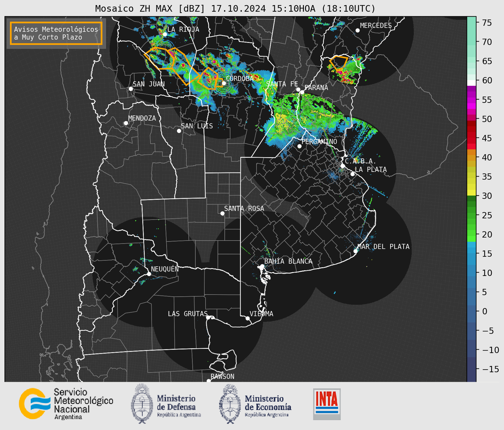The height and width of the screenshot is (430, 504).
Task: Select the "SANTA FE" map label
Action: click(282, 84)
